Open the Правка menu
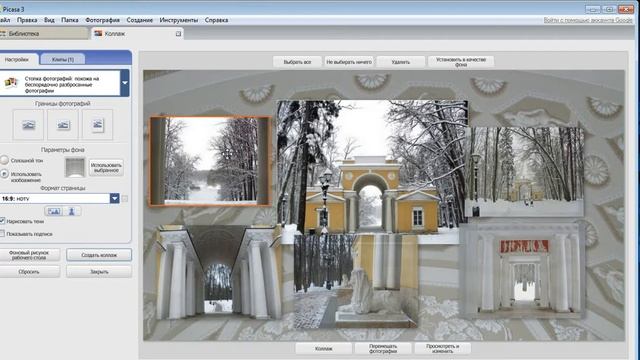The image size is (640, 360). (27, 20)
